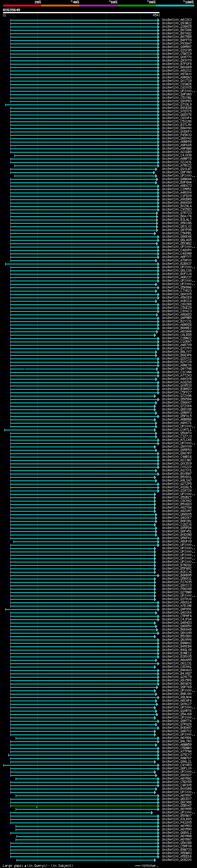Select hit UniRef100_A8IZK3
The image size is (197, 868).
point(177,20)
